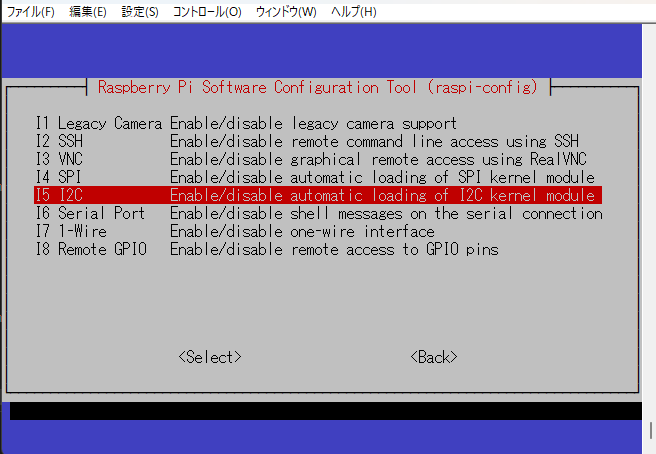Open the 編集(E) menu

pos(87,12)
